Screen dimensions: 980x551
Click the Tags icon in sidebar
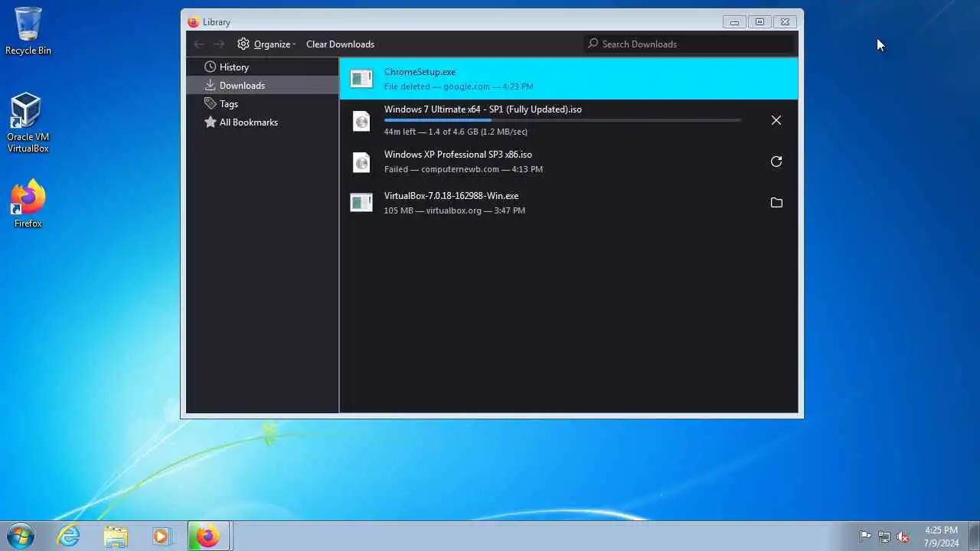211,103
